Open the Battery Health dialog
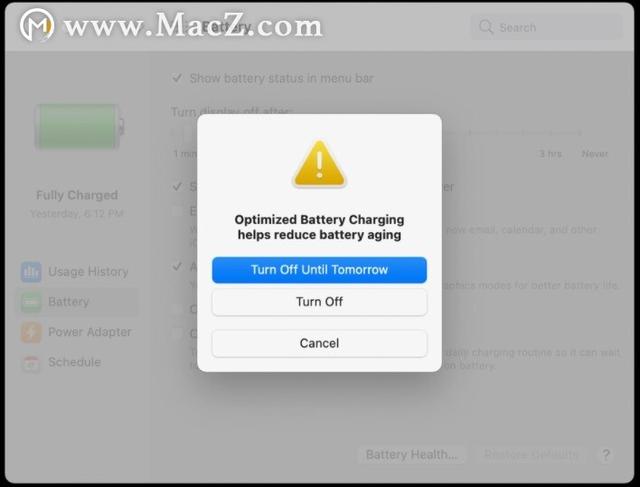Image resolution: width=640 pixels, height=487 pixels. click(x=411, y=454)
